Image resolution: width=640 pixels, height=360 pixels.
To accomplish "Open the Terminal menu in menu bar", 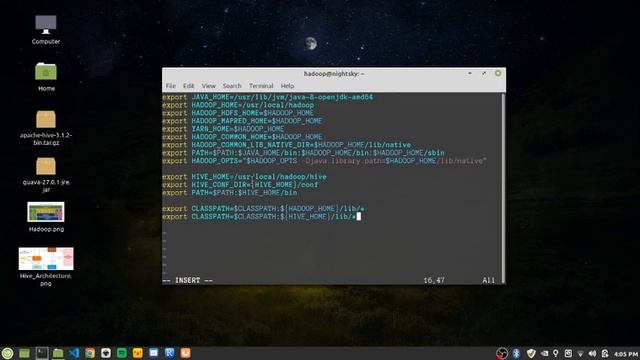I will (x=261, y=86).
